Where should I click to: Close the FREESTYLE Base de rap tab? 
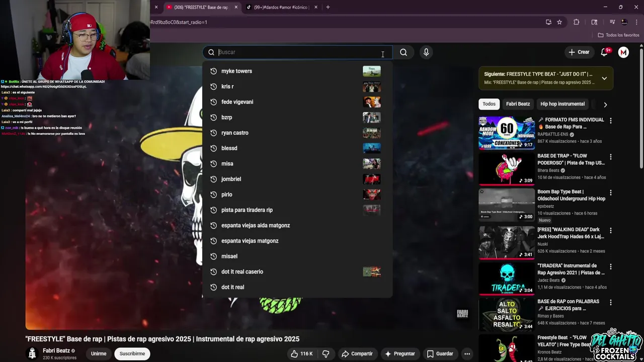(x=235, y=7)
